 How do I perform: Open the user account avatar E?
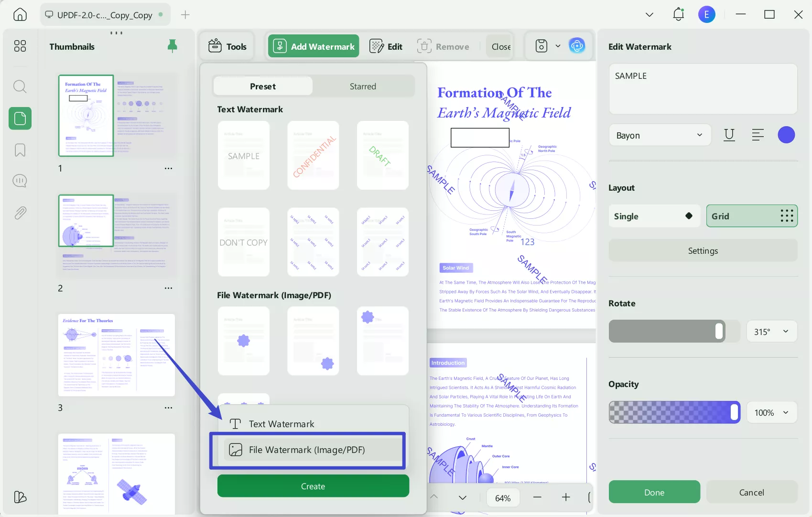pyautogui.click(x=706, y=14)
